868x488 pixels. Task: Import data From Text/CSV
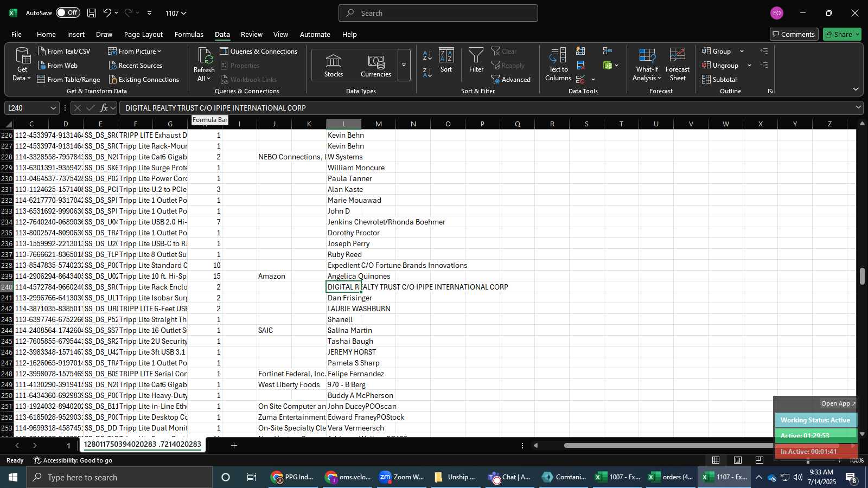(x=64, y=51)
